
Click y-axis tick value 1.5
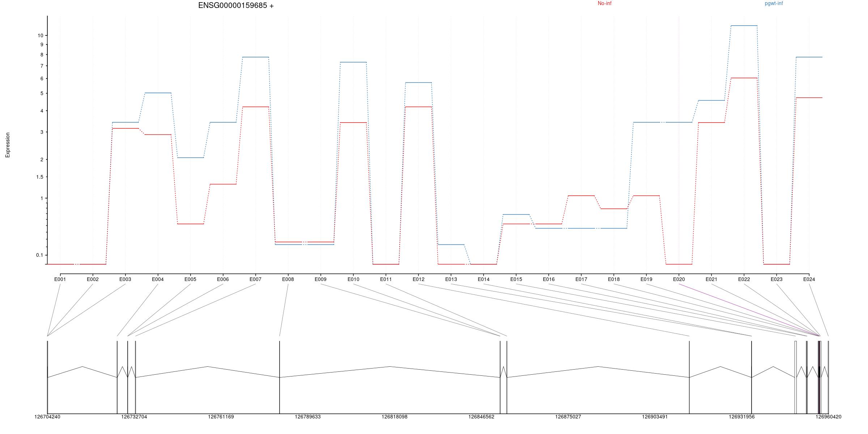[39, 177]
